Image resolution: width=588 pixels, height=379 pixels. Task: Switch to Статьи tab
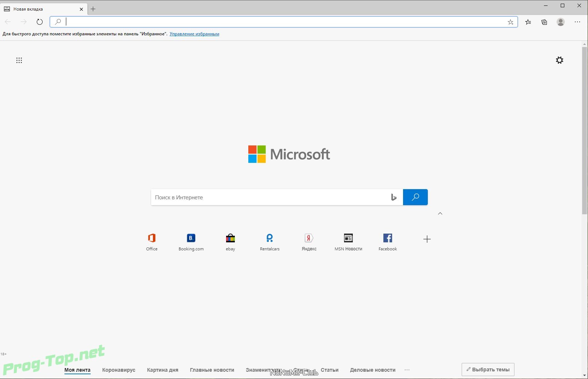click(x=329, y=370)
